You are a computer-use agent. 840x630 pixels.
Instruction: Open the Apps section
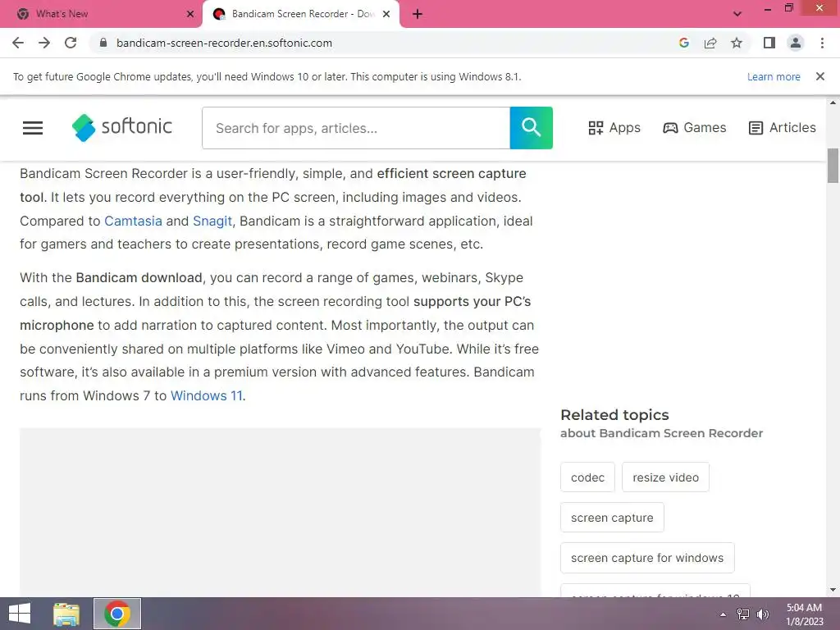point(614,127)
